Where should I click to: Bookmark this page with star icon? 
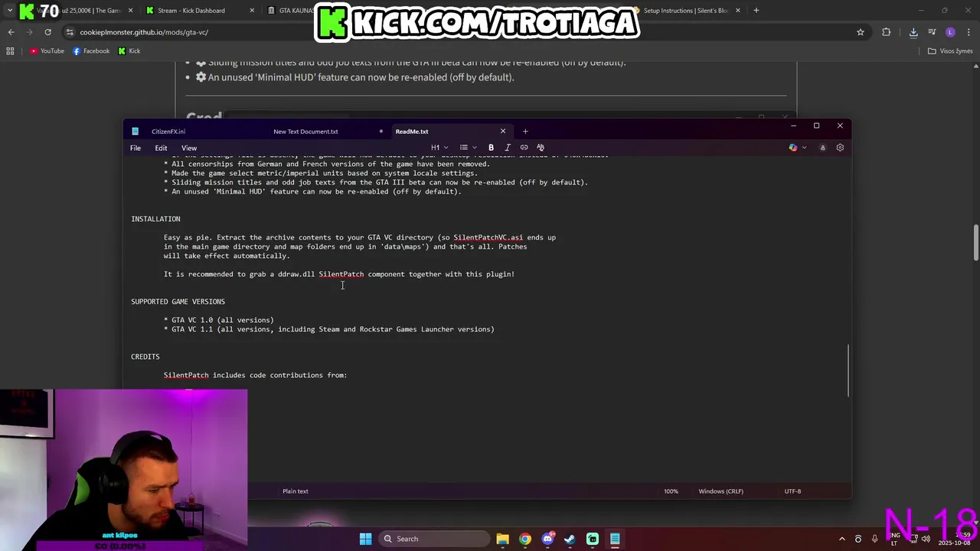(x=861, y=32)
